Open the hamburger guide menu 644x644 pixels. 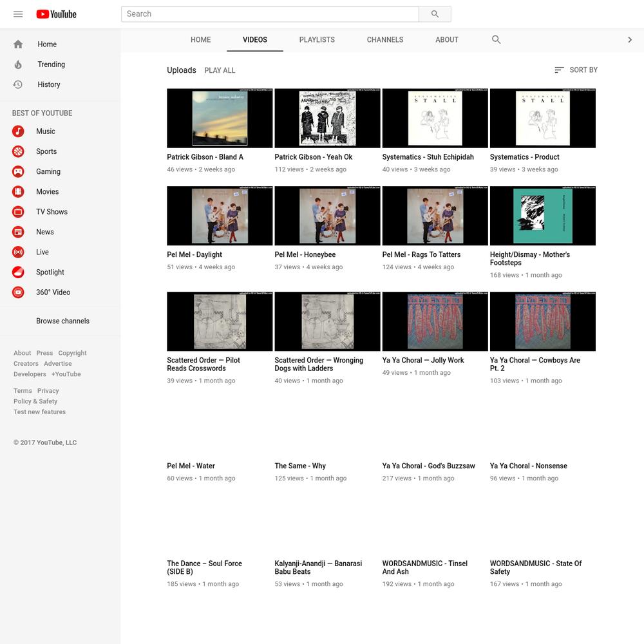[x=18, y=14]
